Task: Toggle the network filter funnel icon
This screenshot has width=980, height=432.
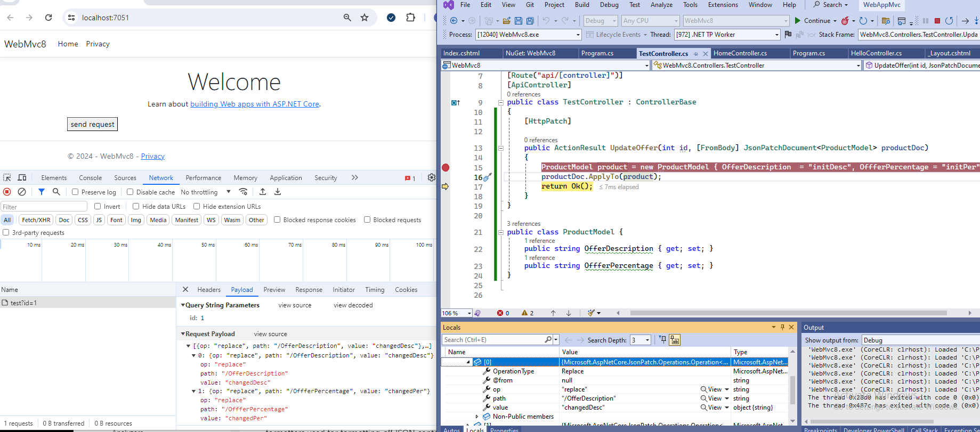Action: (x=42, y=192)
